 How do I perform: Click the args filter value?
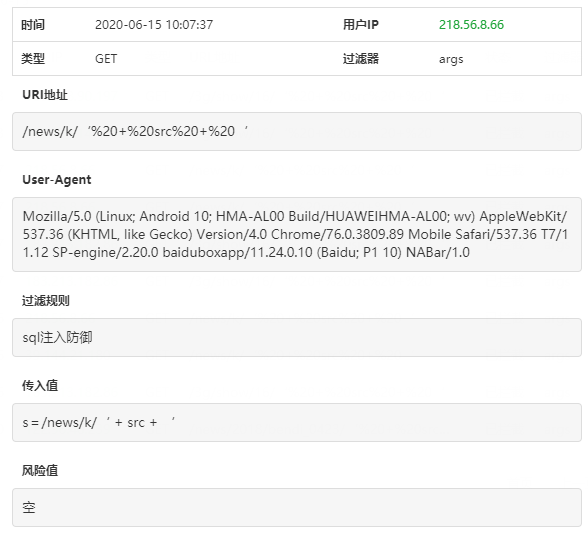451,59
